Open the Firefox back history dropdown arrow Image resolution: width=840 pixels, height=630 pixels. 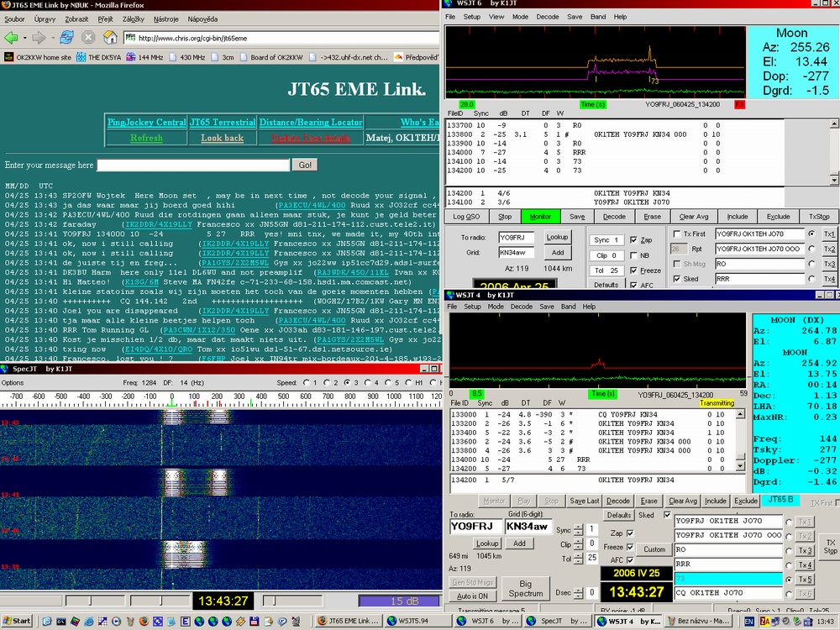pos(24,38)
